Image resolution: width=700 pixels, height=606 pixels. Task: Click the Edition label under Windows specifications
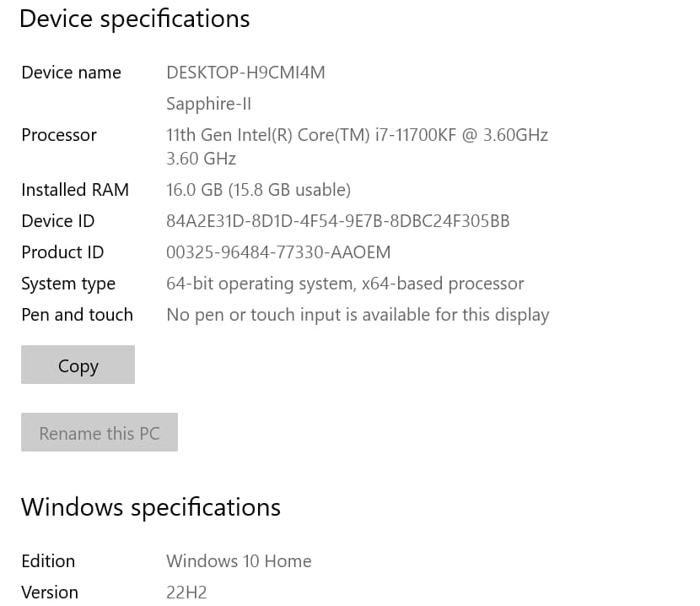click(48, 560)
